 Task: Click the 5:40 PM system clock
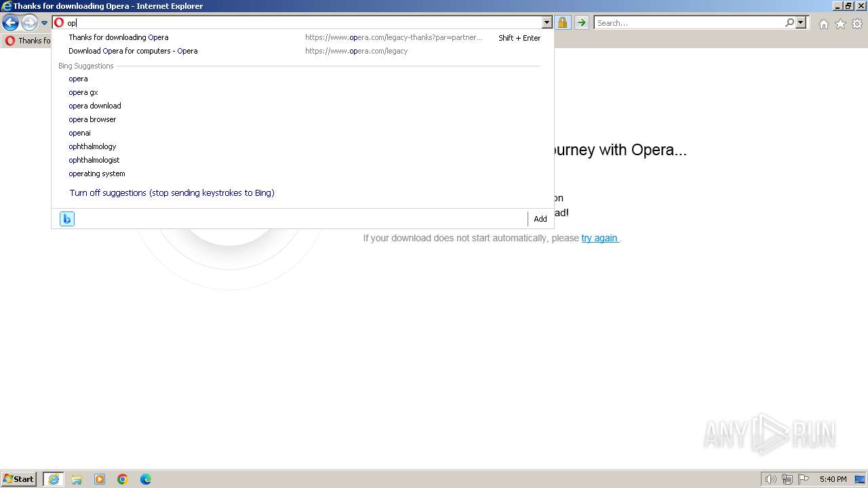click(833, 479)
